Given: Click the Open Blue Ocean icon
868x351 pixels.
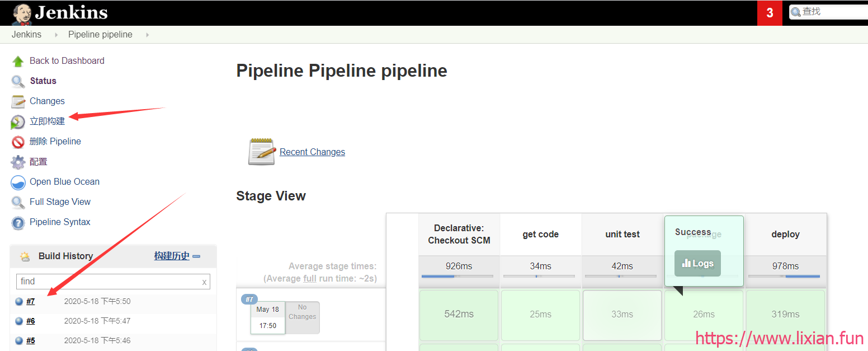Looking at the screenshot, I should coord(18,182).
